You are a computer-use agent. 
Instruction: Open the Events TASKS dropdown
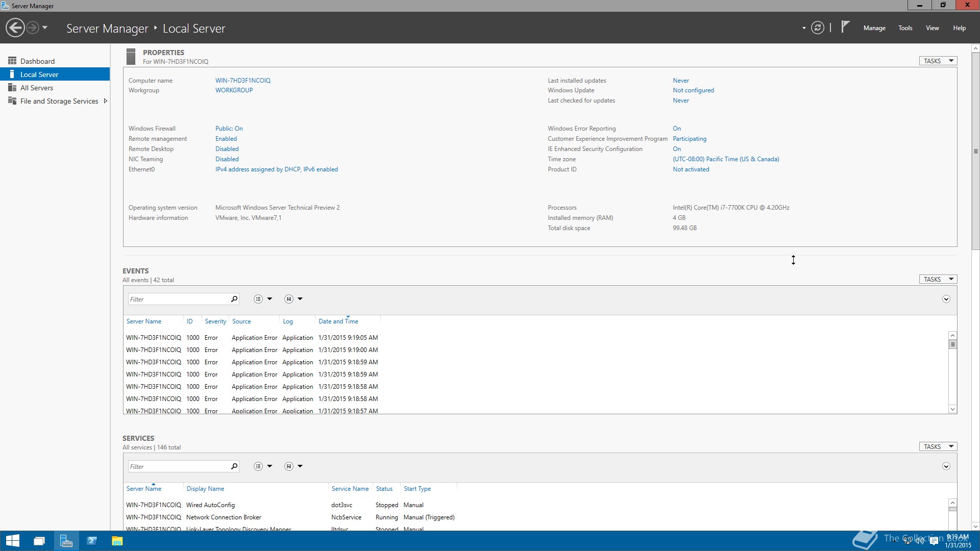pos(938,279)
